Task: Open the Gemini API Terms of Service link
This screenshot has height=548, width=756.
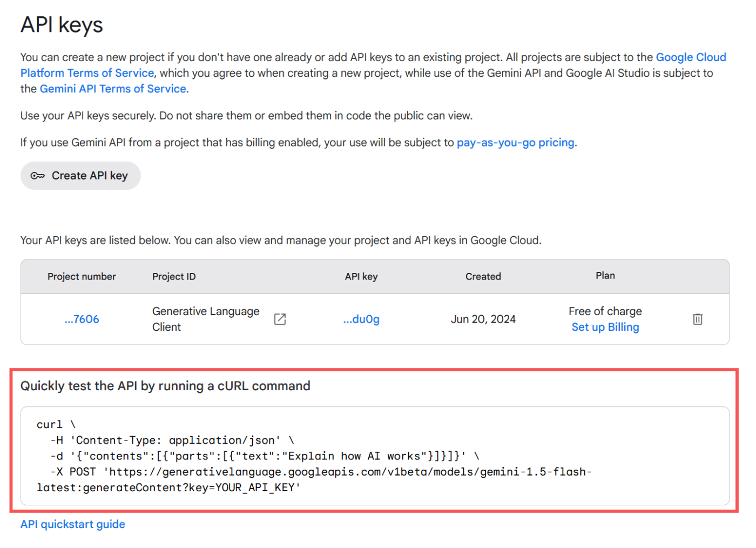Action: coord(113,89)
